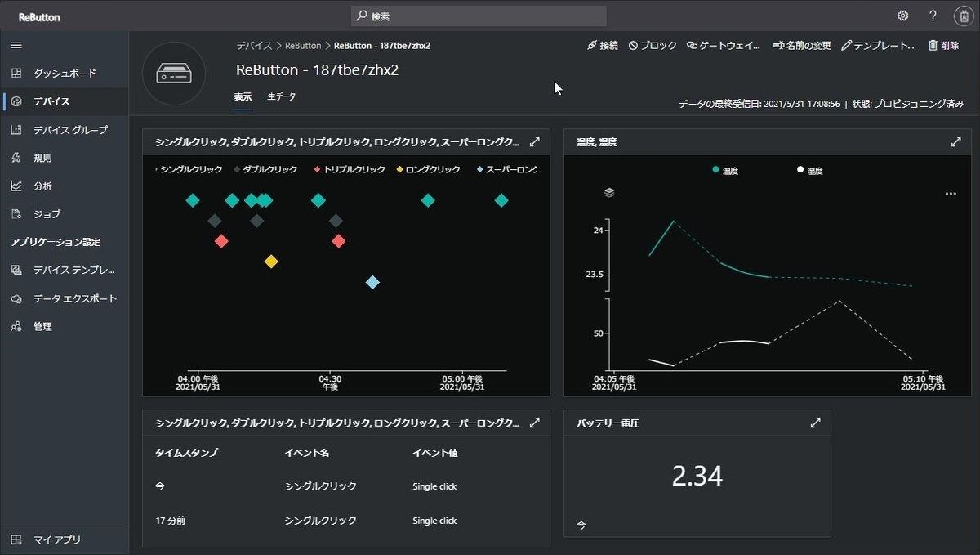Toggle the スーパーロン... legend series

[506, 170]
